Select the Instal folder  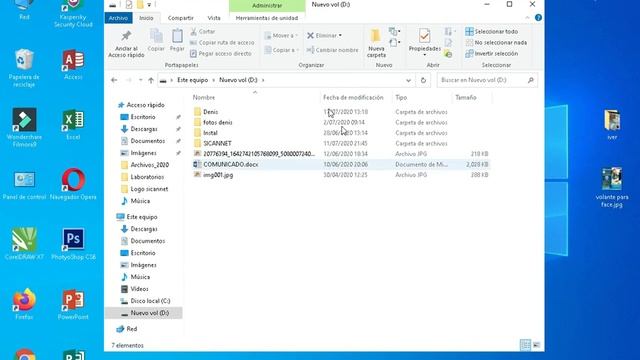click(210, 133)
